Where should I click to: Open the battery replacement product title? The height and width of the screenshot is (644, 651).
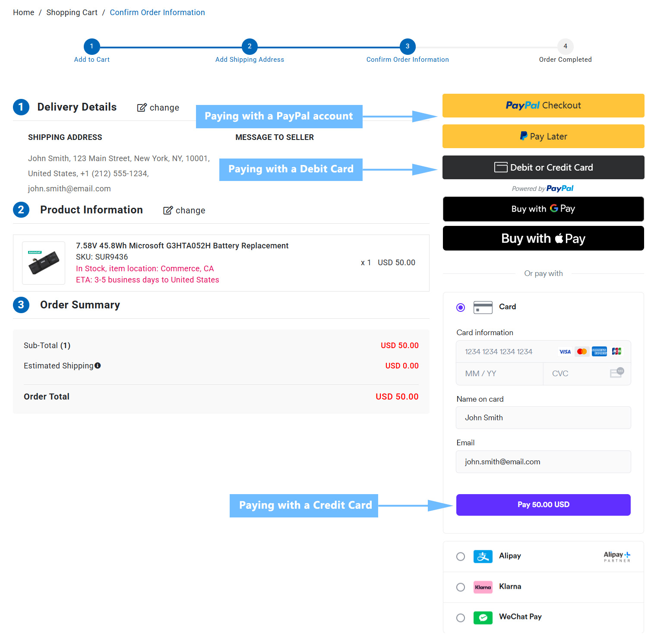click(x=182, y=246)
